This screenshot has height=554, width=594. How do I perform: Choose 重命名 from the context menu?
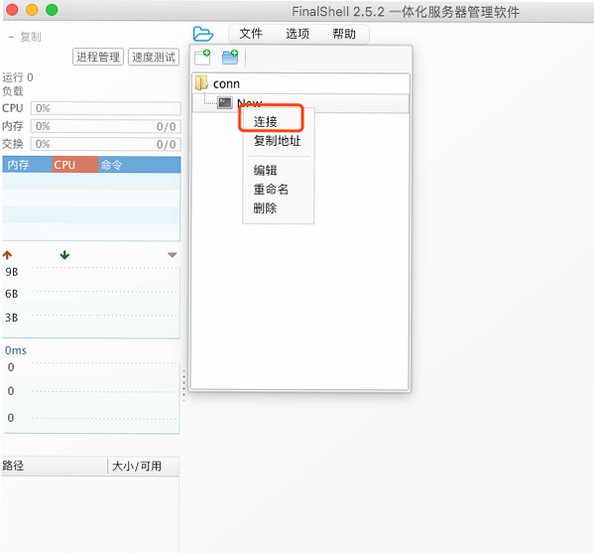[x=271, y=189]
